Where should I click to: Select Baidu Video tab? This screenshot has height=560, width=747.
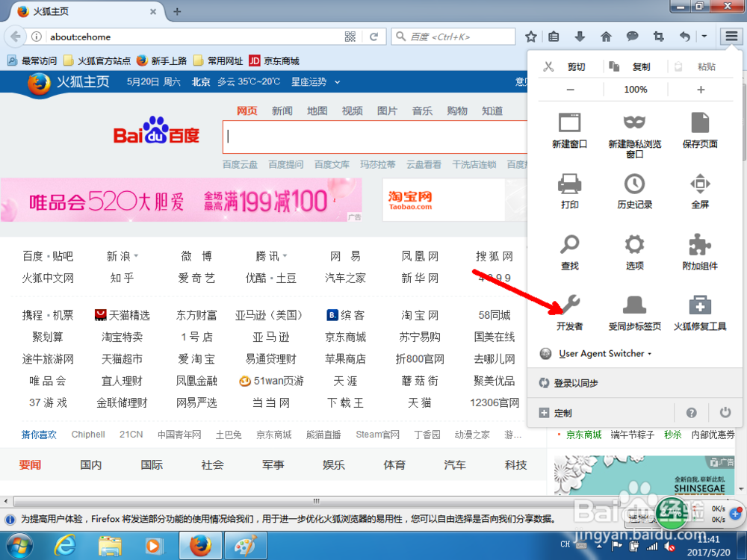(x=352, y=111)
